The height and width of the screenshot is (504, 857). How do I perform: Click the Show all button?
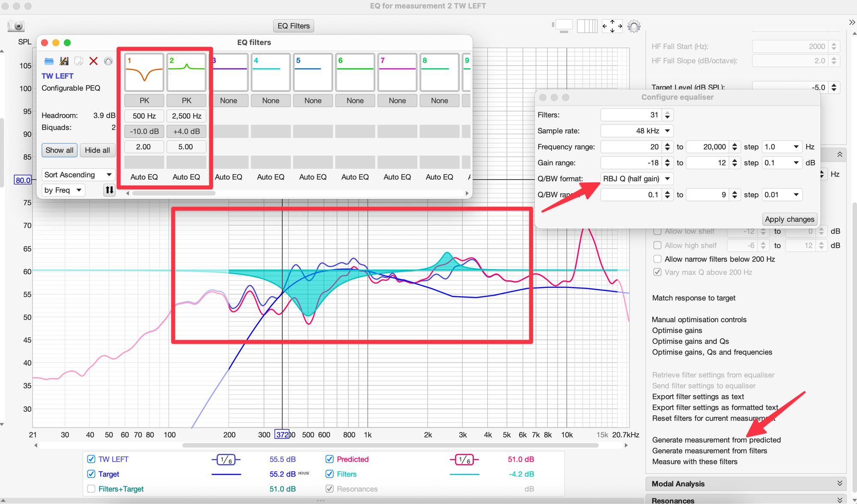tap(60, 150)
